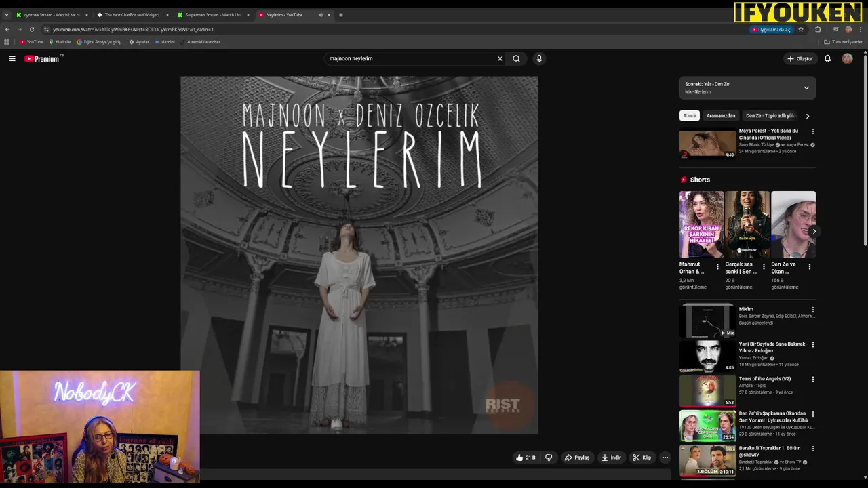Open Tears of the Angels thumbnail
868x488 pixels.
(707, 391)
